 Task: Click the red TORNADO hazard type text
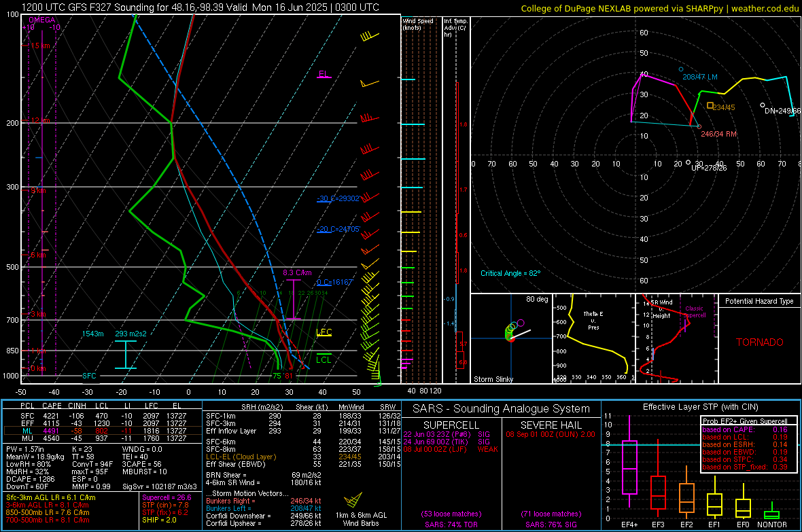(x=760, y=342)
